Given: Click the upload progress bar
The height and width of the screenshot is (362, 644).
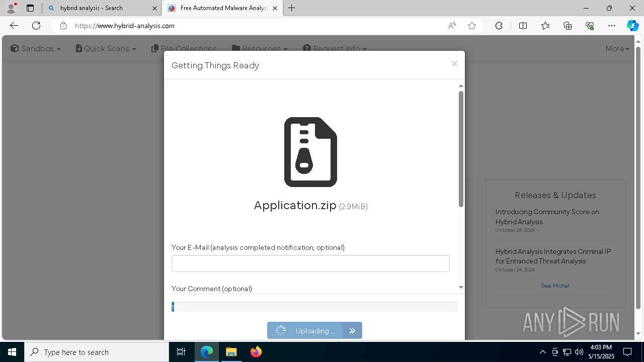Looking at the screenshot, I should [x=314, y=307].
